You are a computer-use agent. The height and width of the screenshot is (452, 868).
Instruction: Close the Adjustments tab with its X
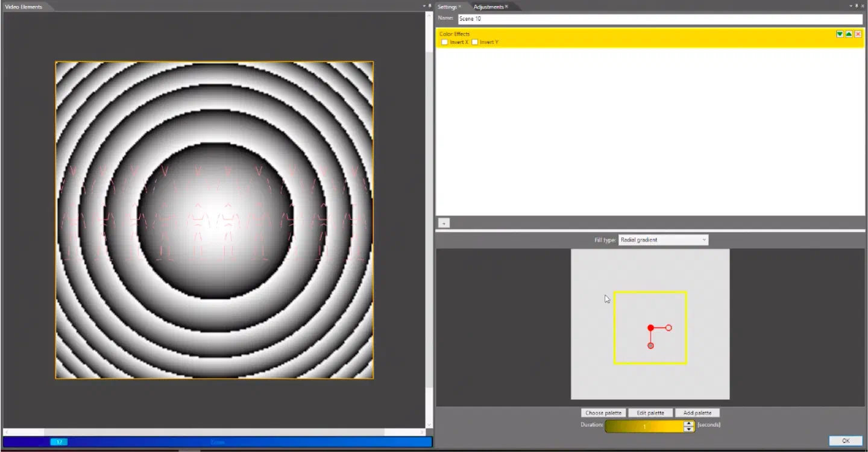pyautogui.click(x=506, y=7)
